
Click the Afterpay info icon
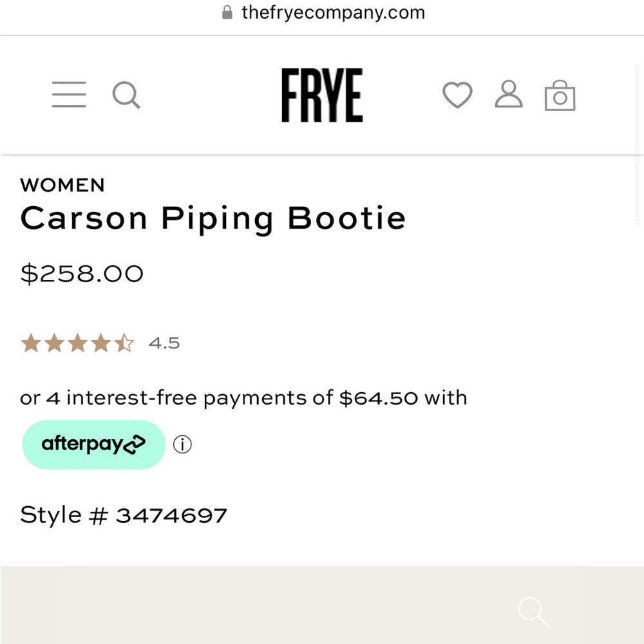pos(182,444)
